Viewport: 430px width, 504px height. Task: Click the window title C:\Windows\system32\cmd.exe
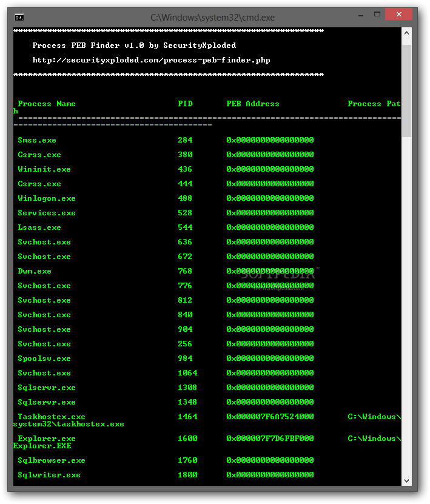[212, 18]
